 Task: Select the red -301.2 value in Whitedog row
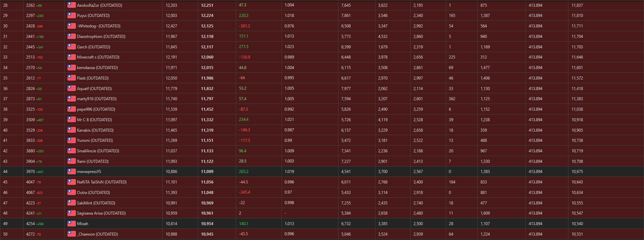244,26
